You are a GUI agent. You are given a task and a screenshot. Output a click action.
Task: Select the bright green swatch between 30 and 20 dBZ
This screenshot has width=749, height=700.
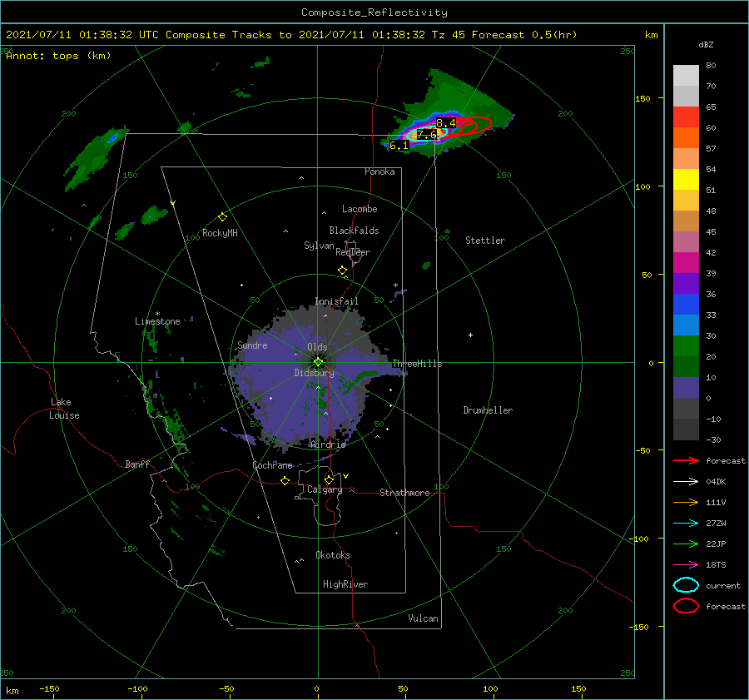tap(686, 346)
